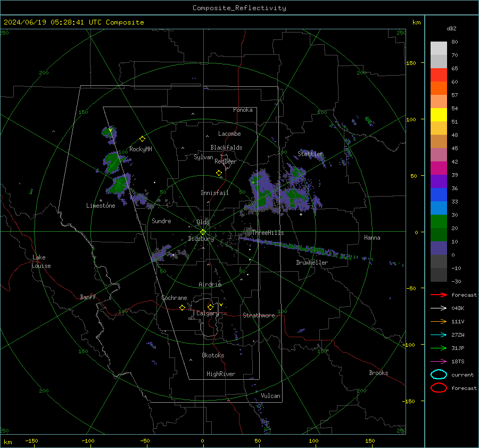Click the 18TS legend label
Image resolution: width=479 pixels, height=448 pixels.
tap(458, 362)
